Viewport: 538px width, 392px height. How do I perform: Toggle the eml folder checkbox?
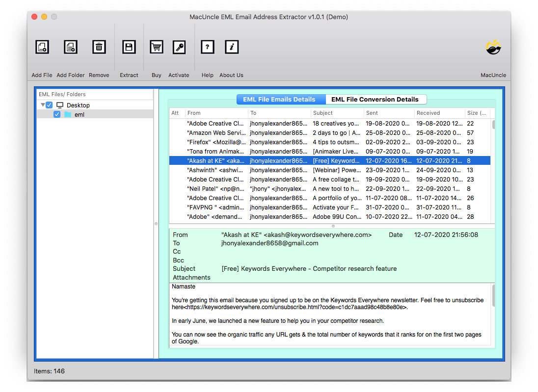[x=57, y=114]
